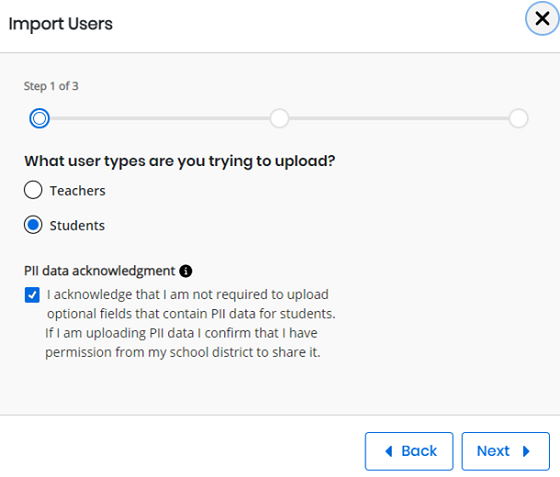Click the Teachers option label

pos(78,191)
